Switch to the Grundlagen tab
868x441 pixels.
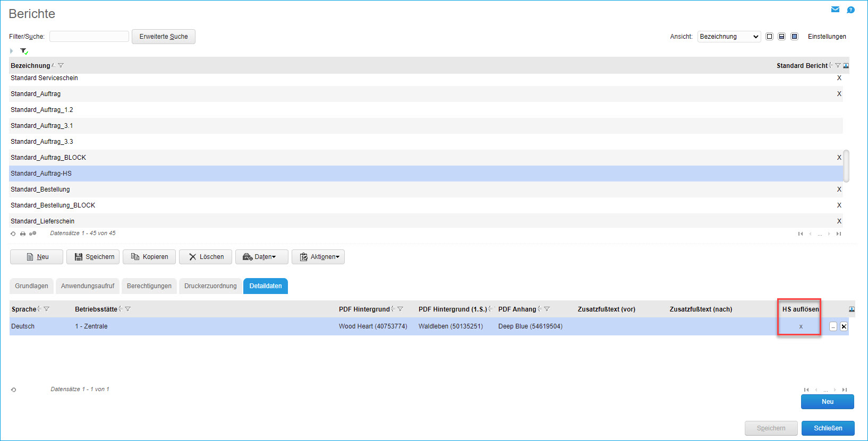(x=31, y=286)
